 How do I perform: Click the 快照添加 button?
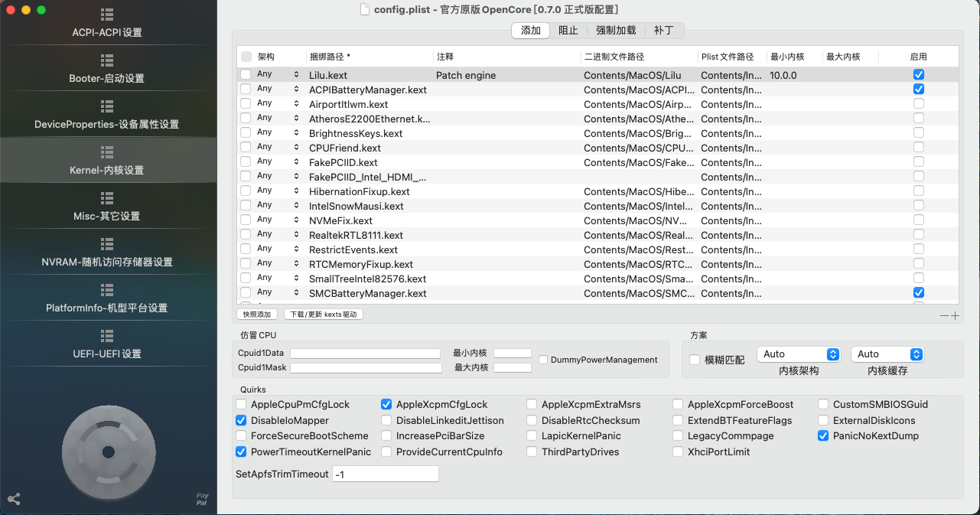point(257,315)
